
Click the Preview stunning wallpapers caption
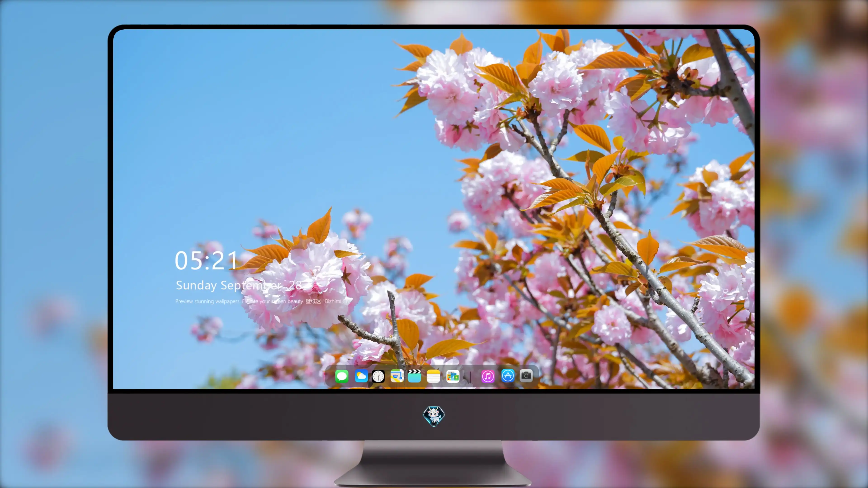[262, 301]
